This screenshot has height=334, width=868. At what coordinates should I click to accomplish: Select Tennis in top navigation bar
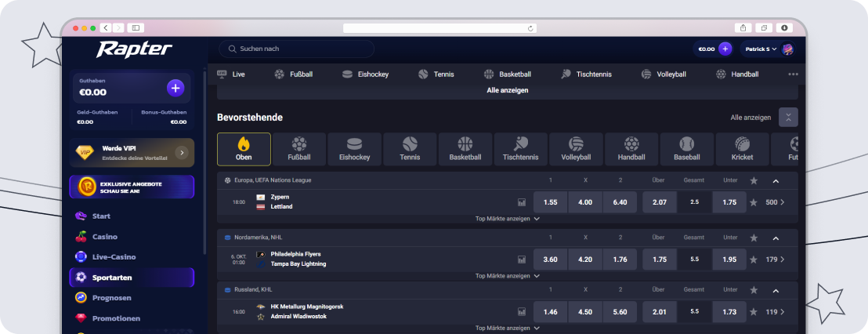point(436,74)
